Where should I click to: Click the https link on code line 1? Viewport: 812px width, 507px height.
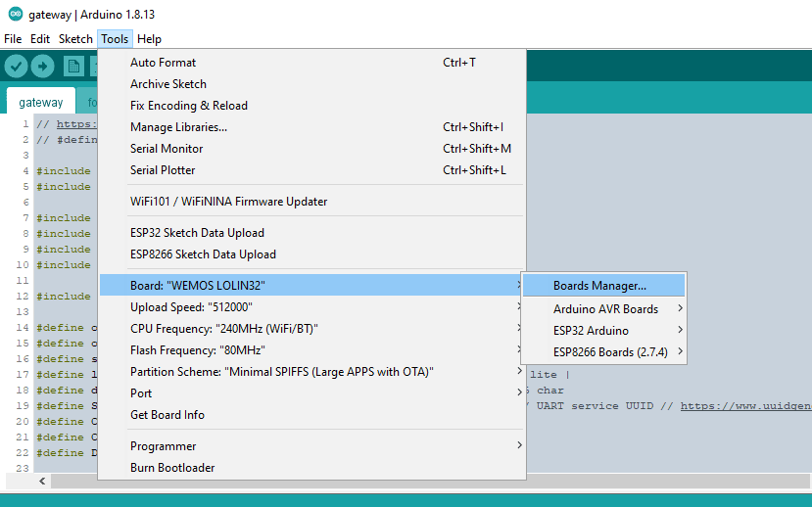pos(76,124)
